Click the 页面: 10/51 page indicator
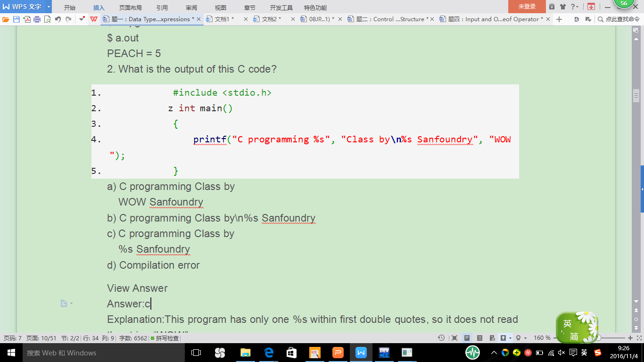The width and height of the screenshot is (644, 362). [x=41, y=338]
